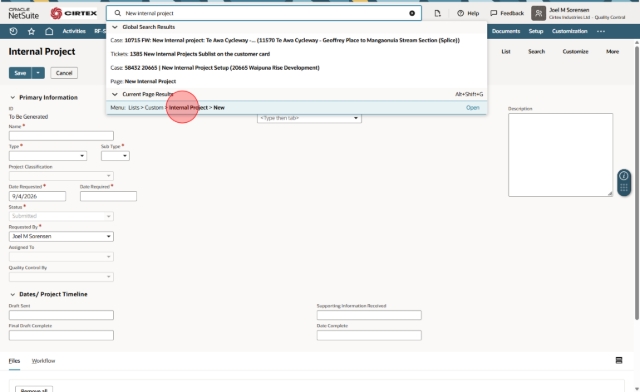Screen dimensions: 640x392
Task: Collapse the Primary Information section
Action: coord(13,97)
